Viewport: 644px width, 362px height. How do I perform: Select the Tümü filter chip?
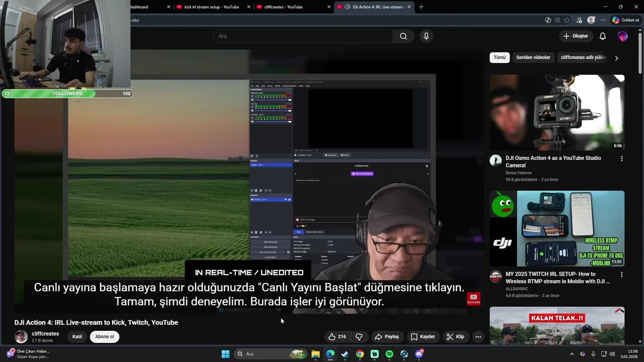click(500, 57)
